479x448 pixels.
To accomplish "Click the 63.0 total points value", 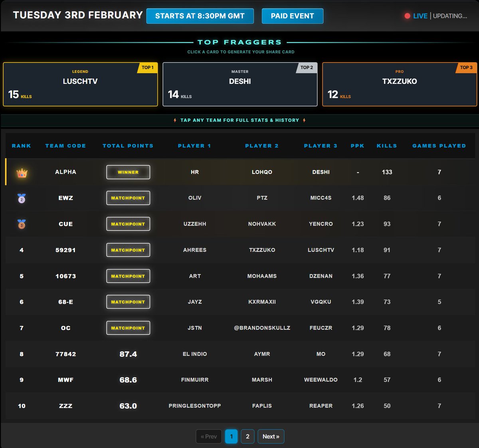I will point(128,406).
